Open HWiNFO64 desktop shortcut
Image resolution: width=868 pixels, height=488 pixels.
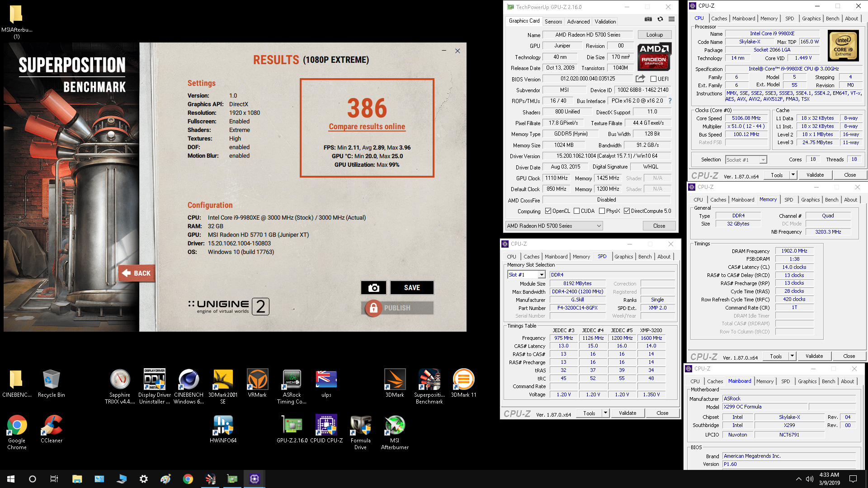[x=223, y=429]
